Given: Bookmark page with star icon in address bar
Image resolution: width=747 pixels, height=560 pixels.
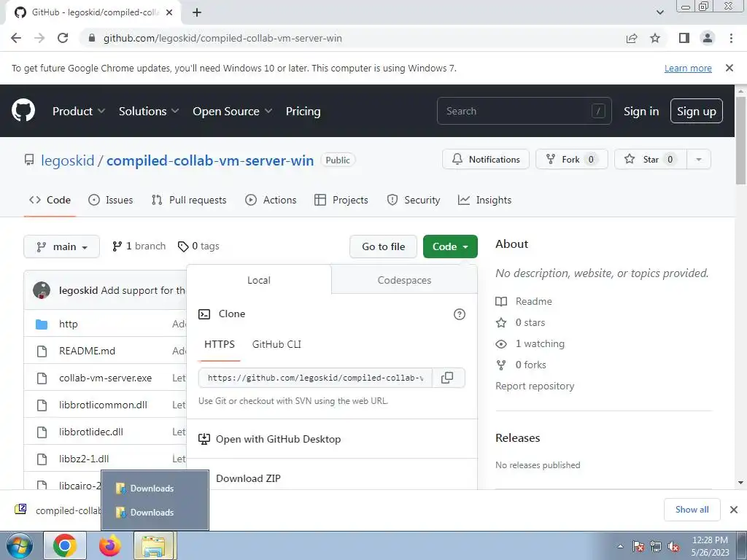Looking at the screenshot, I should (655, 38).
